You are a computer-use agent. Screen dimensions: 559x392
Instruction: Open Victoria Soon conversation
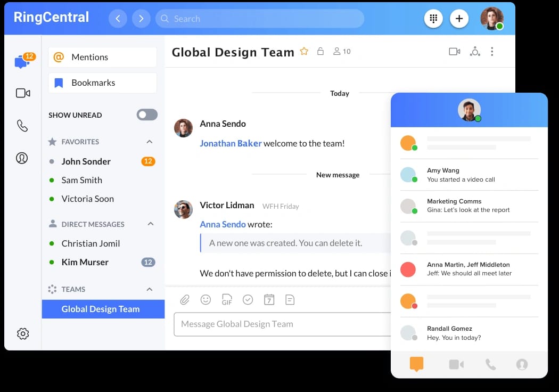pyautogui.click(x=103, y=199)
